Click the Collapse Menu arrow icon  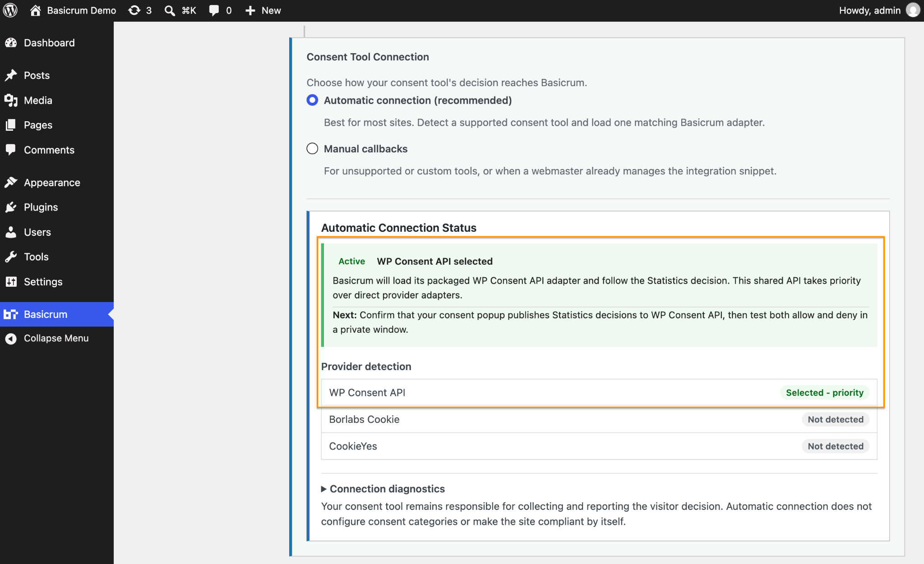point(11,338)
